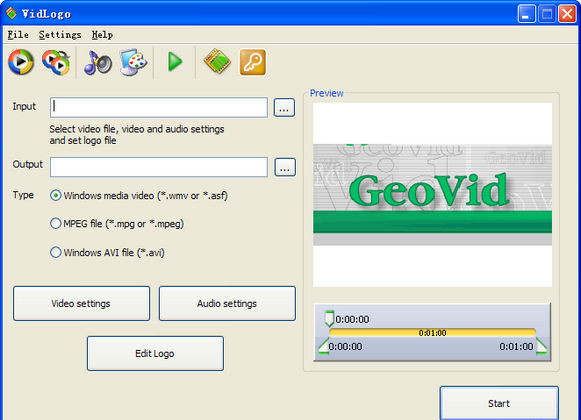Click into the Output file path field
Image resolution: width=581 pixels, height=420 pixels.
pos(159,167)
